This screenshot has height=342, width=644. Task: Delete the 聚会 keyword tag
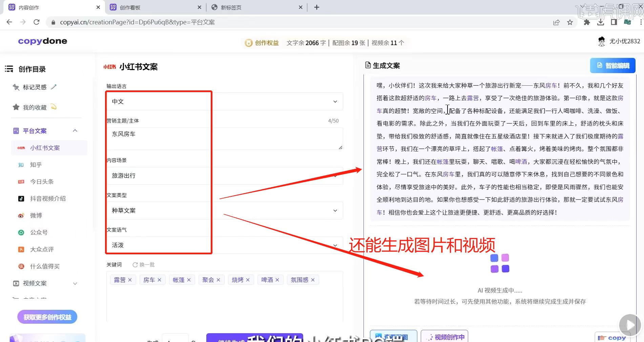tap(218, 280)
